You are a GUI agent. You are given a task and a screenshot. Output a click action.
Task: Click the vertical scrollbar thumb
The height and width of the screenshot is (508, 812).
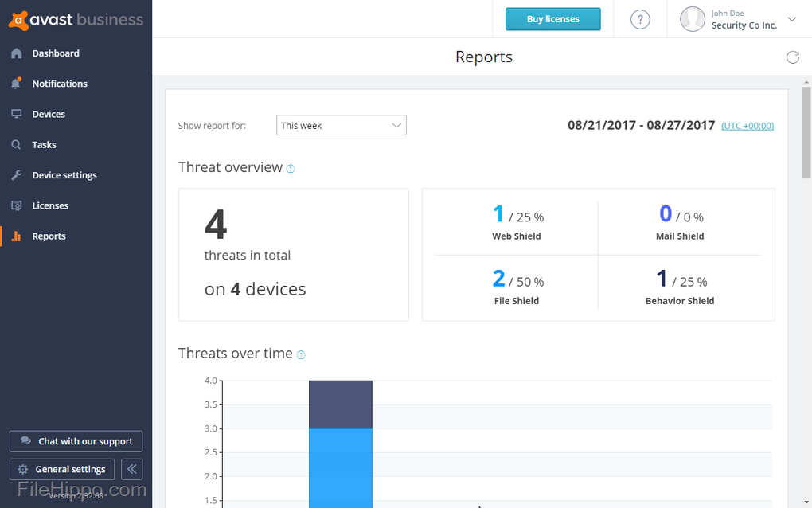click(806, 132)
